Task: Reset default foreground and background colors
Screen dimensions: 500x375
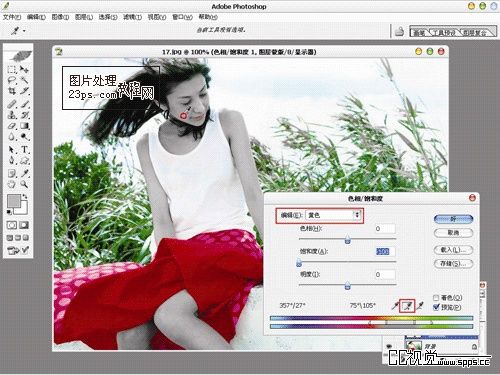Action: coord(10,212)
